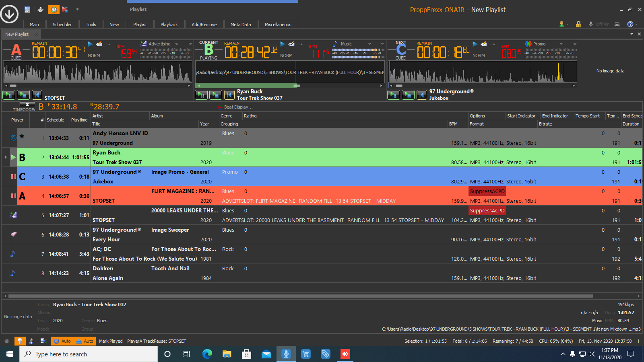Open the Scheduler ribbon tab

(62, 25)
